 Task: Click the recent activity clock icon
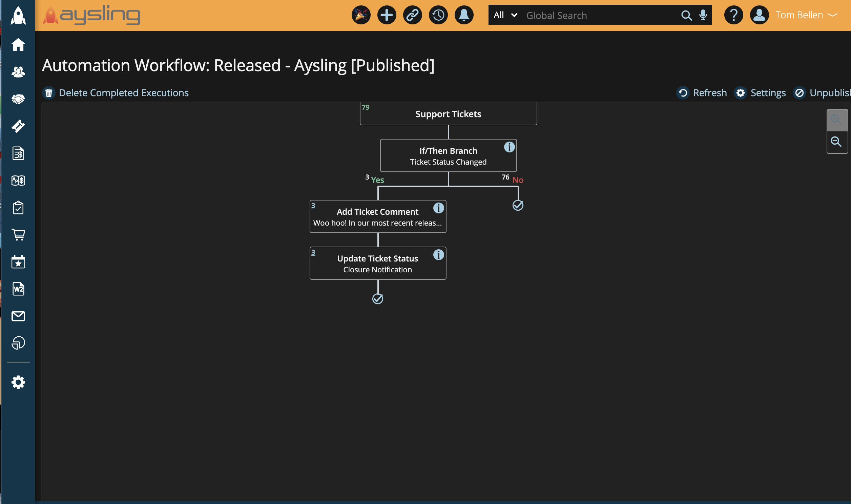[x=439, y=15]
